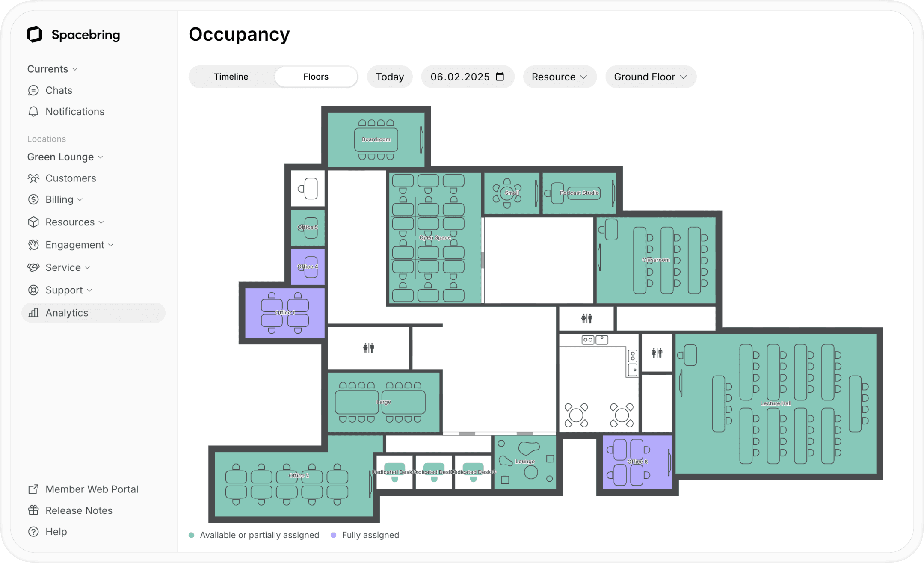Switch to the Floors view tab
This screenshot has height=563, width=924.
315,77
